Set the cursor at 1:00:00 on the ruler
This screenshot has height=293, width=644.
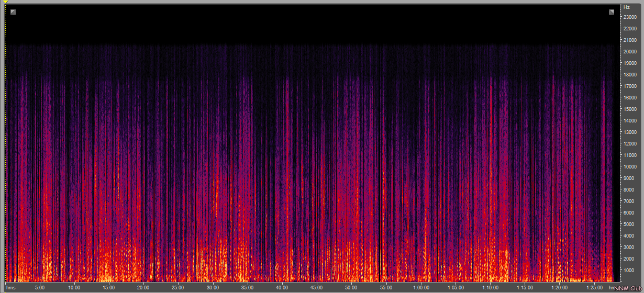pyautogui.click(x=421, y=288)
